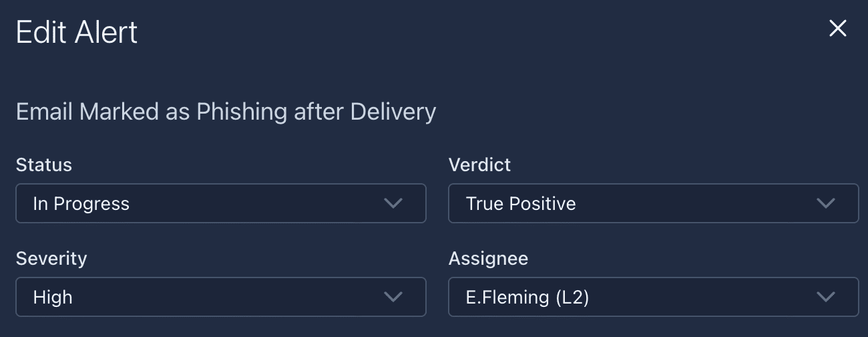
Task: Expand the Assignee dropdown chevron
Action: (826, 297)
